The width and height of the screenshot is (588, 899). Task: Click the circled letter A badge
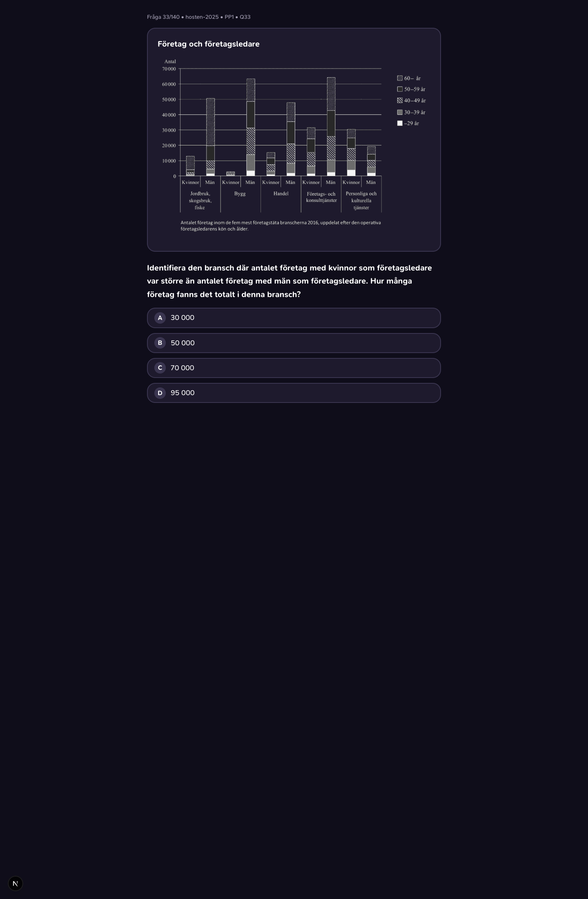tap(160, 318)
